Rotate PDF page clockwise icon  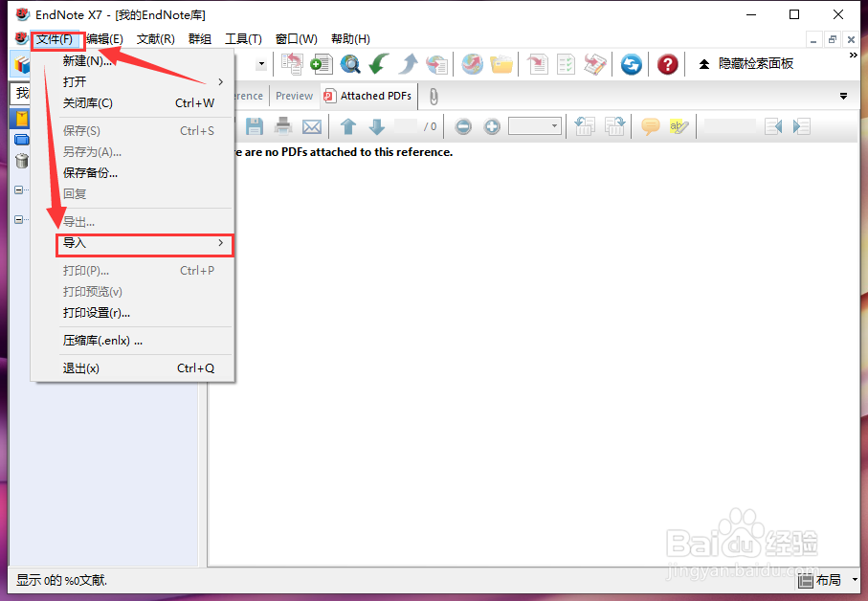[614, 126]
